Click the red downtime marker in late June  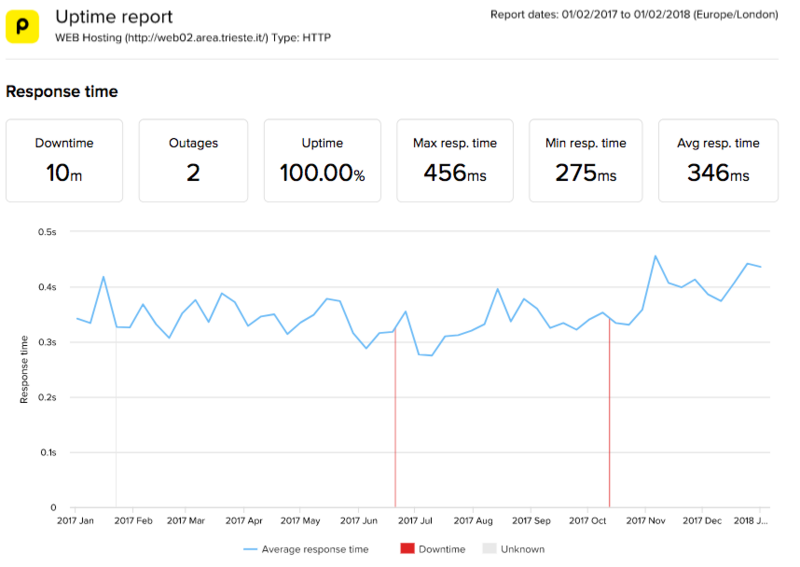395,420
